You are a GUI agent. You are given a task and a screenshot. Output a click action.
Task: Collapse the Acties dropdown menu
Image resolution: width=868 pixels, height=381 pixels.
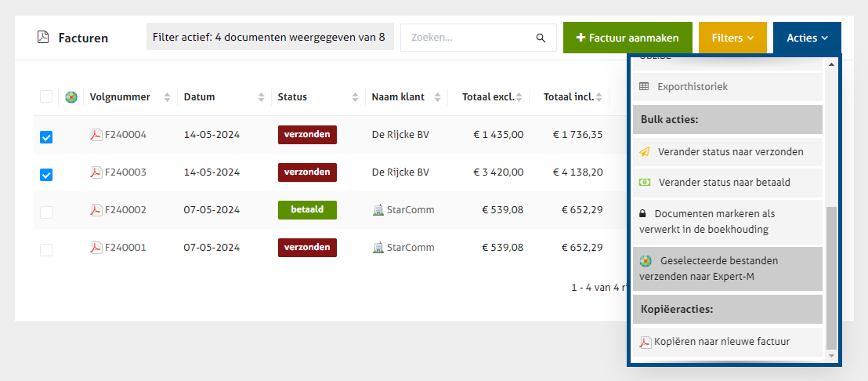coord(807,38)
